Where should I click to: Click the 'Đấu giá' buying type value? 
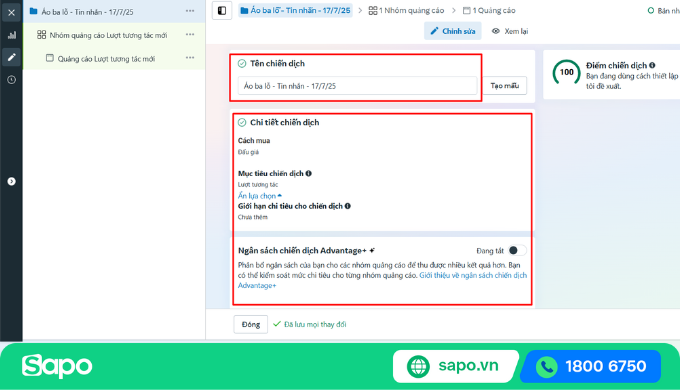click(248, 152)
